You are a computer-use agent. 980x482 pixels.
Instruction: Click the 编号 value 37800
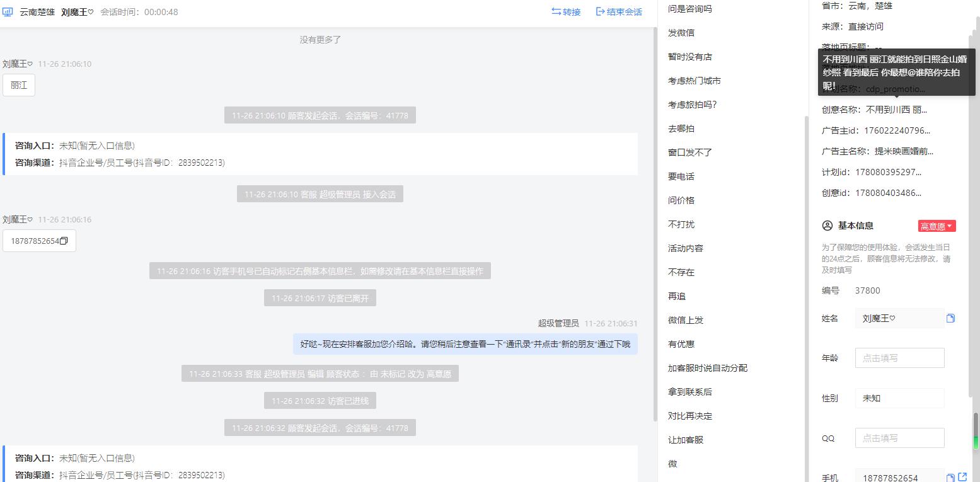tap(868, 290)
